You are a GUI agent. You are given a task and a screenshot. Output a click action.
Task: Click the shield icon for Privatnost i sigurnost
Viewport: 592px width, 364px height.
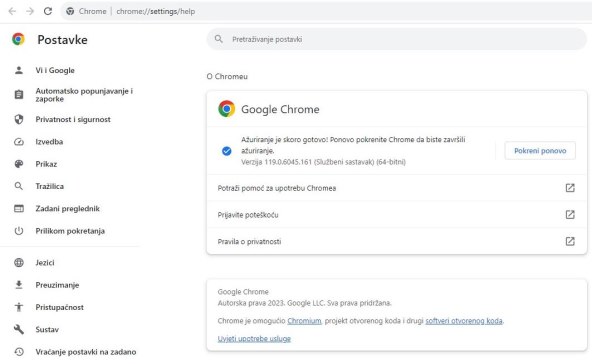(x=19, y=119)
